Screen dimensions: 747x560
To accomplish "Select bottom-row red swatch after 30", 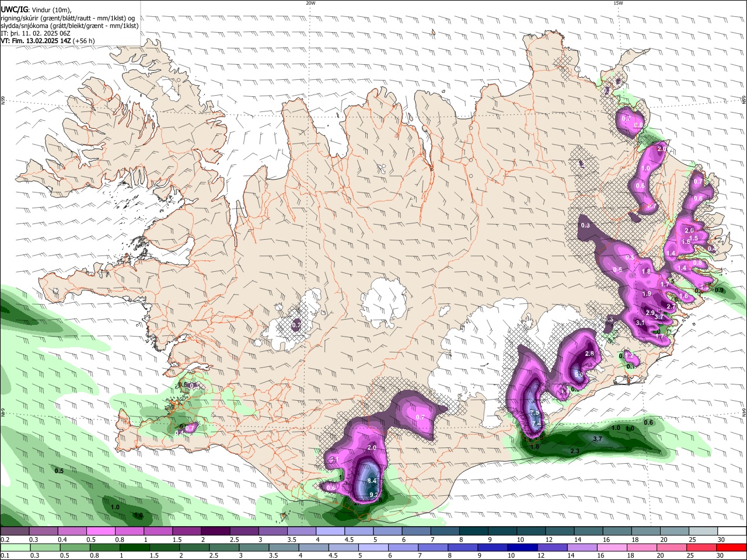I will tap(732, 547).
